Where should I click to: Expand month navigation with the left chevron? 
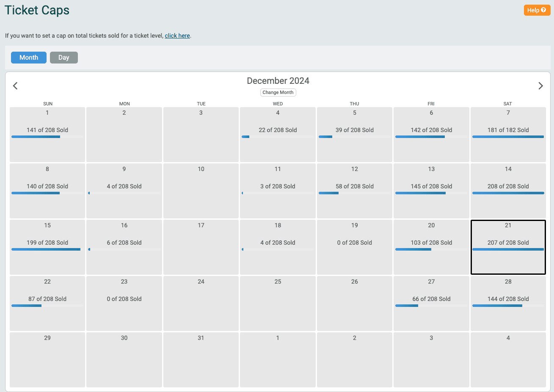[x=15, y=86]
